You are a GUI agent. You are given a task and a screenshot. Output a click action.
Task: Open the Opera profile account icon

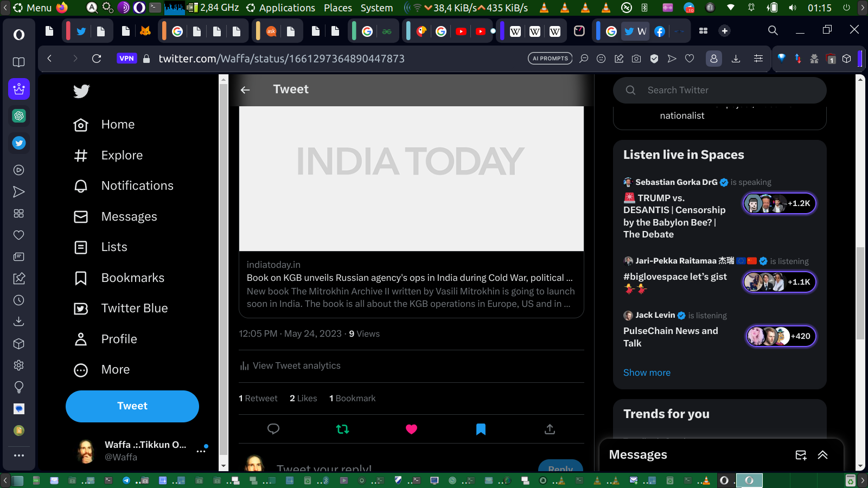(x=714, y=59)
